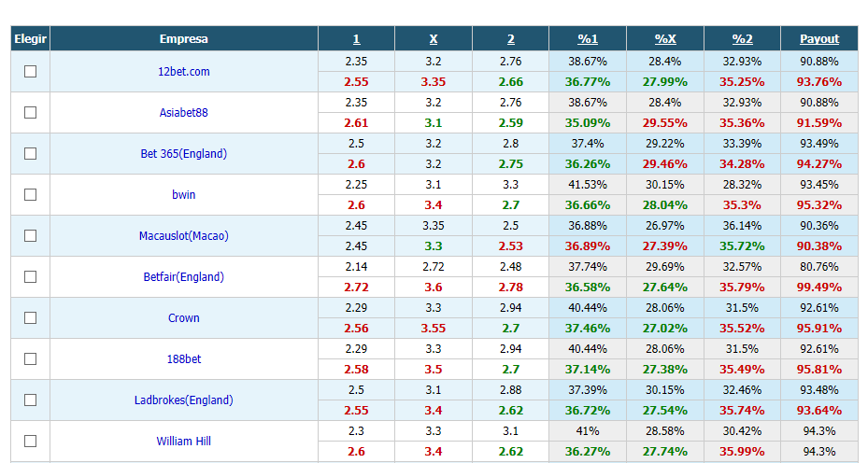Tick the checkbox for 12bet.com

pos(31,71)
